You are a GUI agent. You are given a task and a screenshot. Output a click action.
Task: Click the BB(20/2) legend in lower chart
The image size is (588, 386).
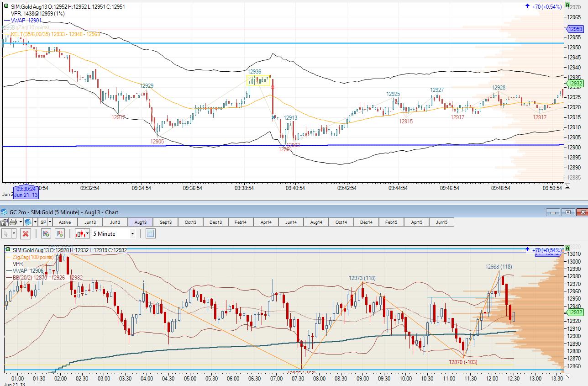[45, 277]
